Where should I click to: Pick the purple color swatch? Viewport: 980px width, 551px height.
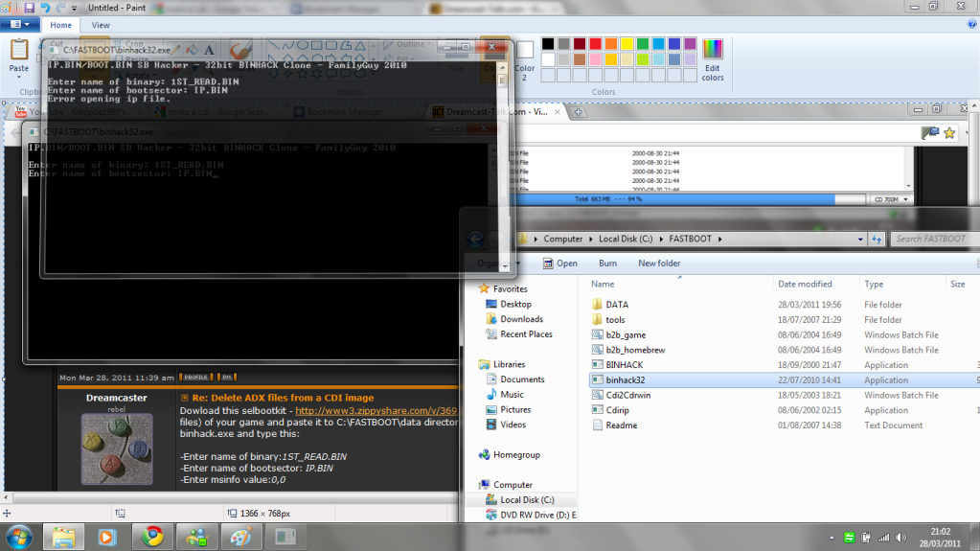(x=690, y=44)
